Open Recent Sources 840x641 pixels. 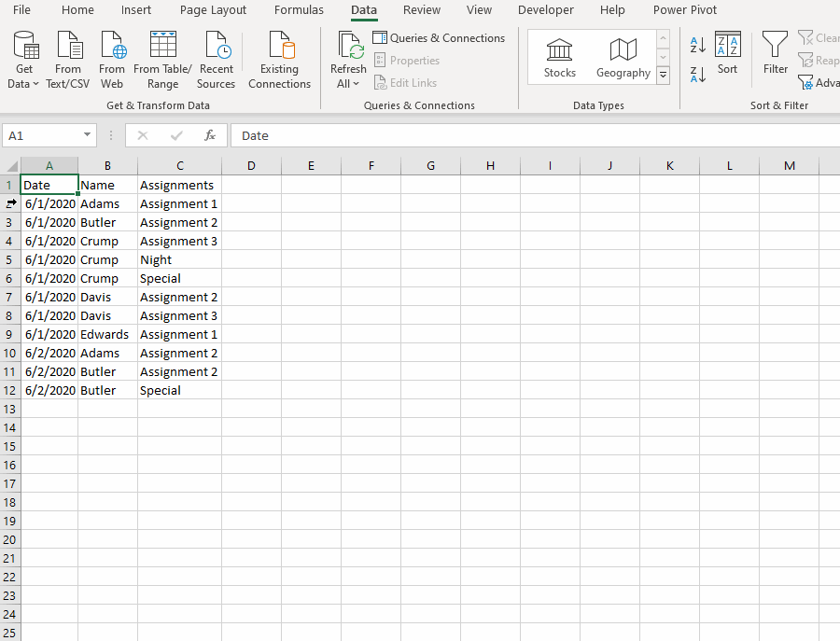pos(216,60)
